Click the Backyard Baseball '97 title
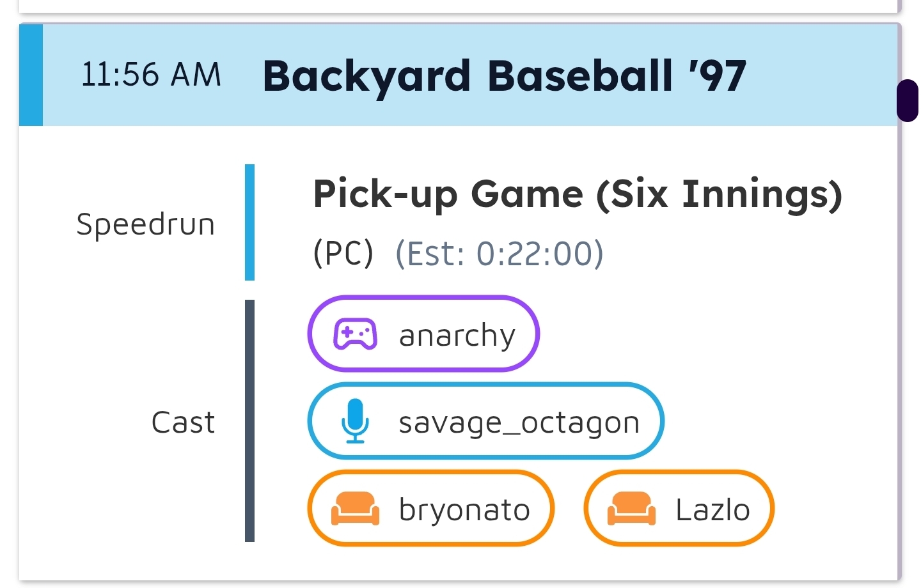The height and width of the screenshot is (588, 921). tap(505, 75)
